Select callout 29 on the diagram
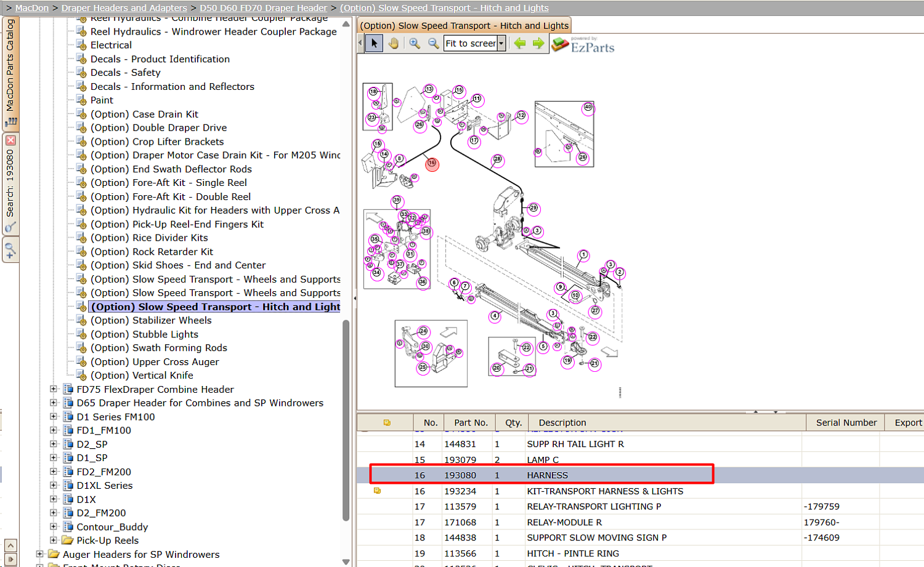 (533, 208)
